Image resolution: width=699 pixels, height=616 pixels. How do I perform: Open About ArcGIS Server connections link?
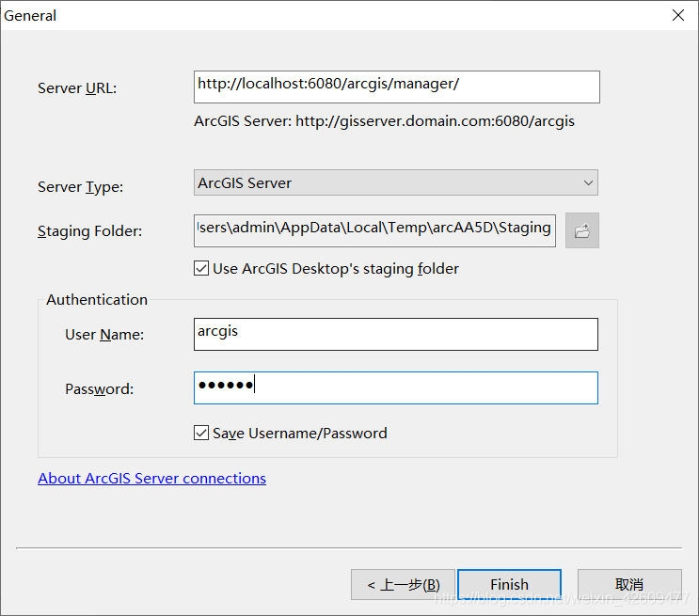(152, 479)
